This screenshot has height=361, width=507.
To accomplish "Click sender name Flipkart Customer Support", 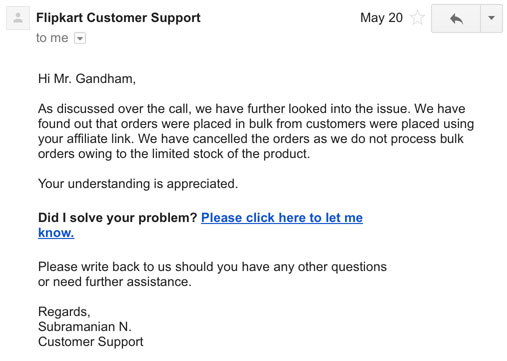I will (x=118, y=18).
